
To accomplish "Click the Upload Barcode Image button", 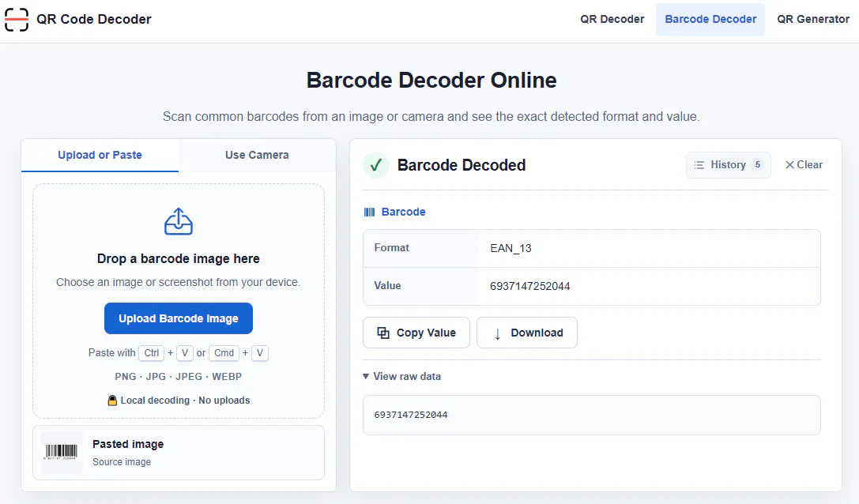I will click(179, 318).
